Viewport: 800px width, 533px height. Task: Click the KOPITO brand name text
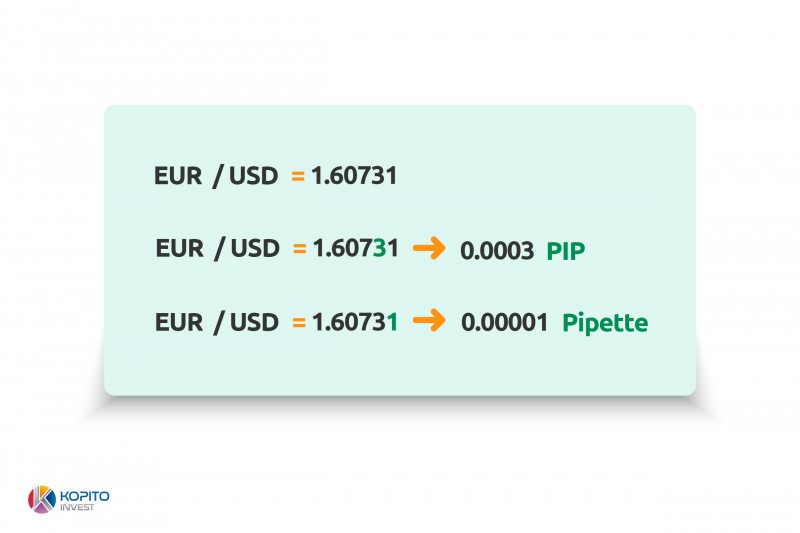coord(85,496)
